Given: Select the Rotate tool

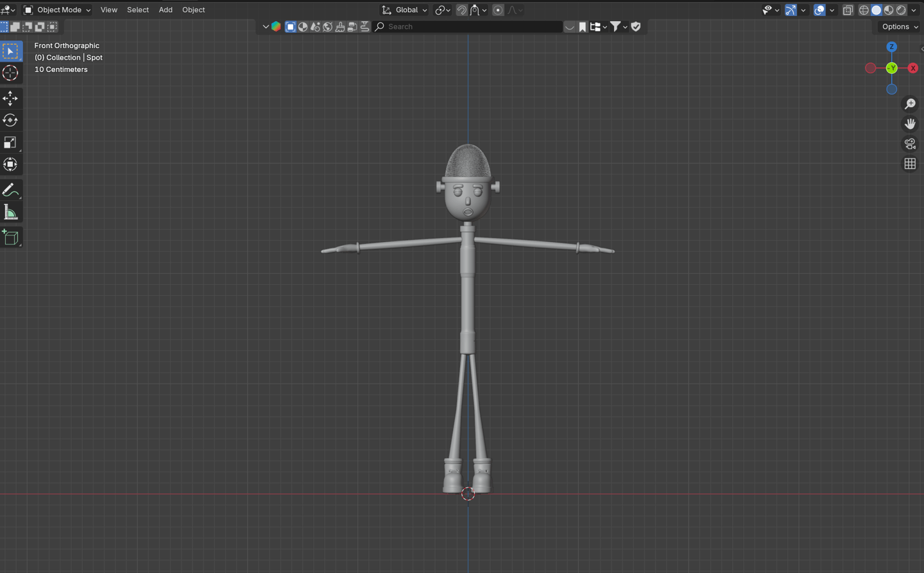Looking at the screenshot, I should point(10,120).
